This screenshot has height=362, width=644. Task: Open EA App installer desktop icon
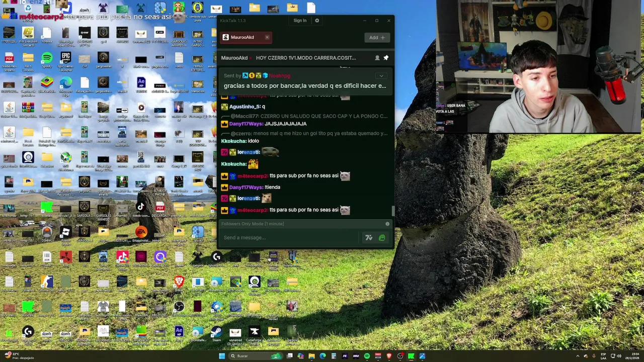click(x=141, y=234)
